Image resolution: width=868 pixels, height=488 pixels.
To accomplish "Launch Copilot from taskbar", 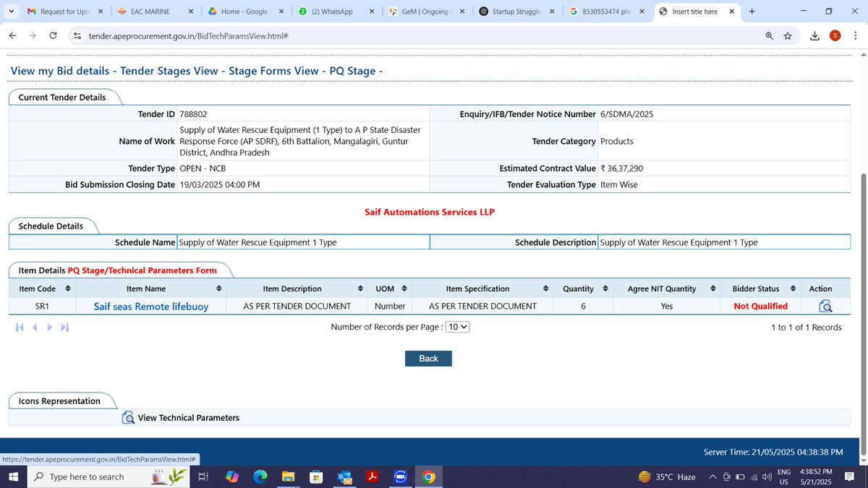I will tap(231, 477).
